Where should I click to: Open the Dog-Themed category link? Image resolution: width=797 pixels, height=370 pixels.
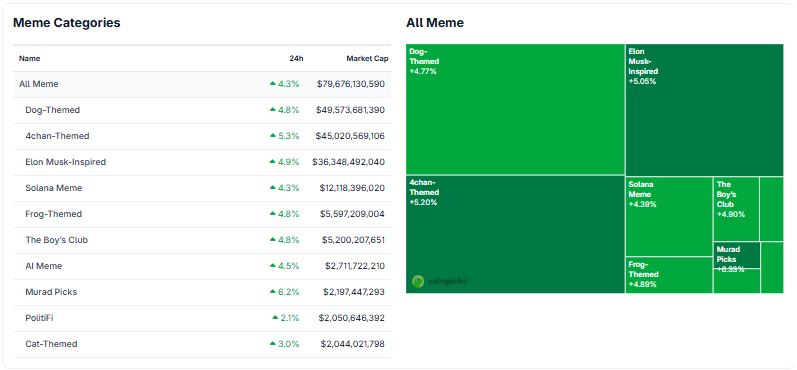(52, 110)
